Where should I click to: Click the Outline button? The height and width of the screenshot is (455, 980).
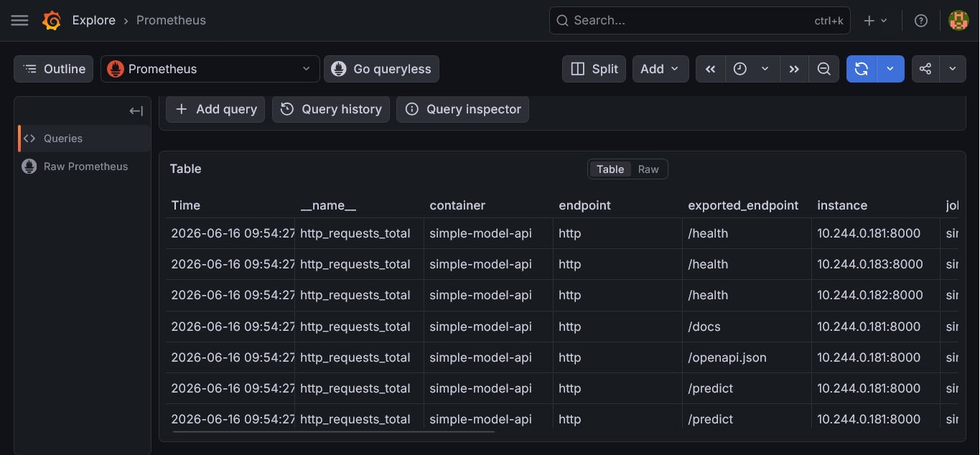tap(54, 69)
